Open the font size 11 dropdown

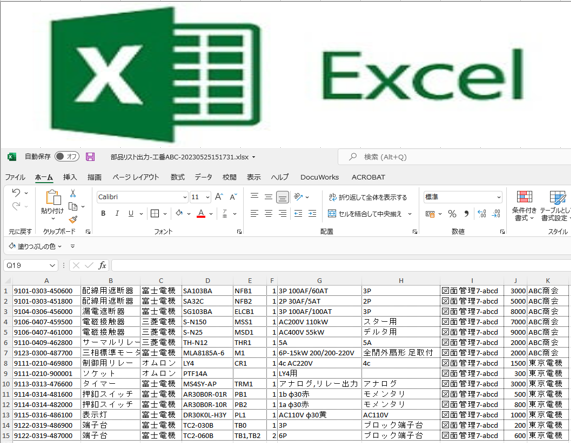click(x=208, y=197)
